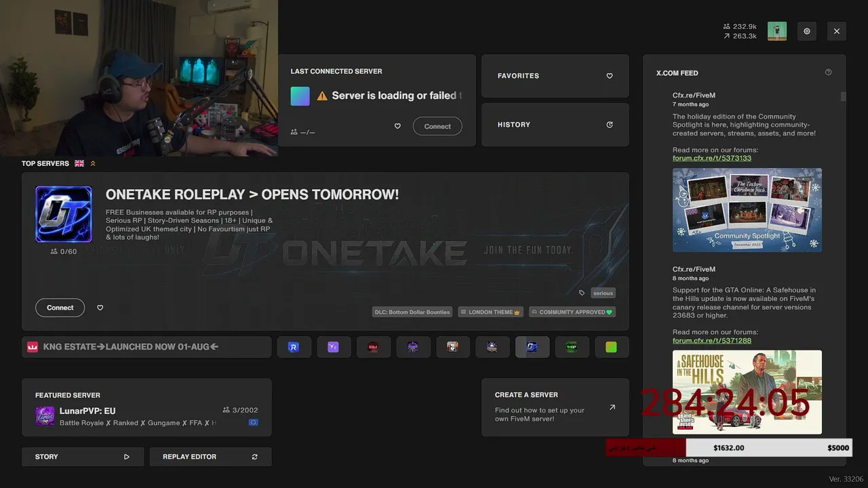Open the server History list
868x488 pixels.
pos(555,125)
